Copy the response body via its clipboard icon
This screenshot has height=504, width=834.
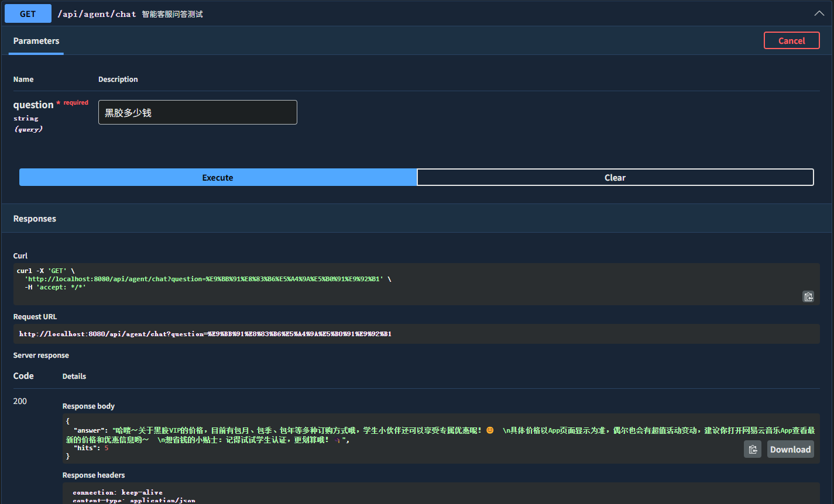(752, 448)
